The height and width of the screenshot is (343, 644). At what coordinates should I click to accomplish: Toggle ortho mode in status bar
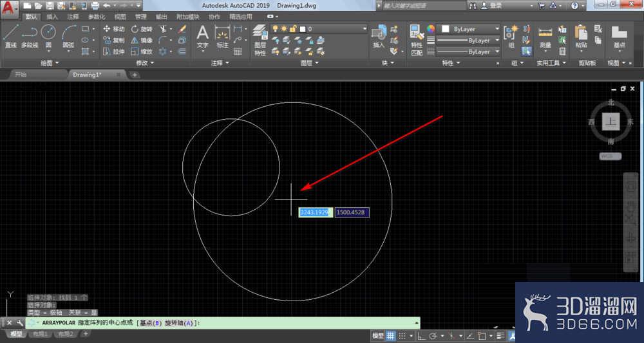(421, 336)
